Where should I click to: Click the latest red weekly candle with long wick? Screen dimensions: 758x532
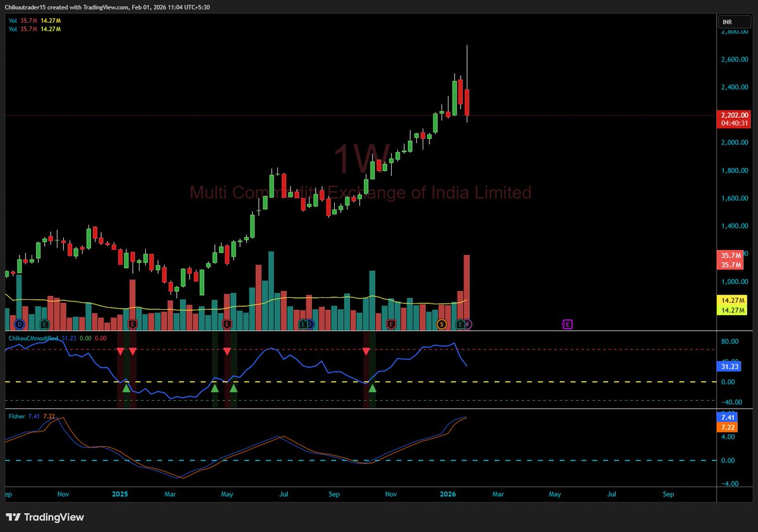click(x=467, y=103)
